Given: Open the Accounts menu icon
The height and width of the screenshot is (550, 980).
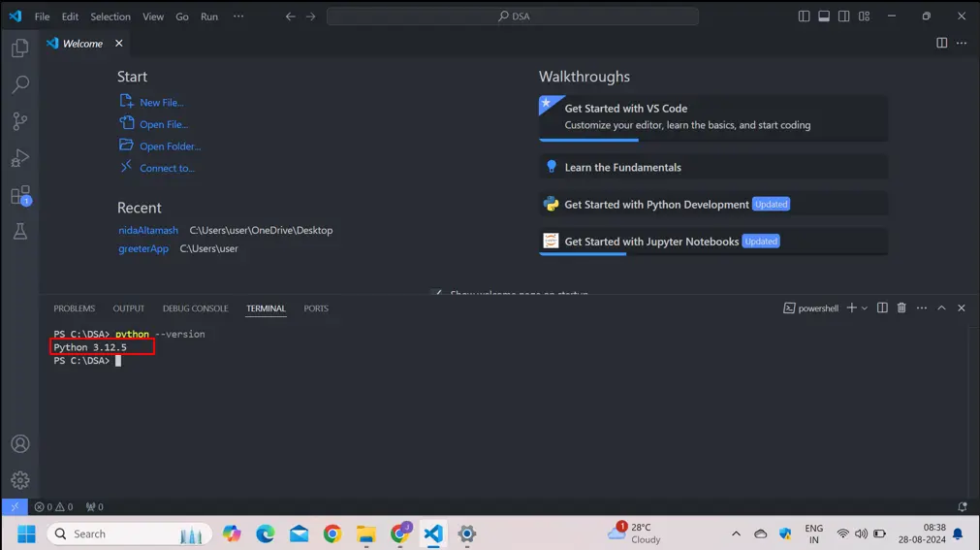Looking at the screenshot, I should point(20,443).
